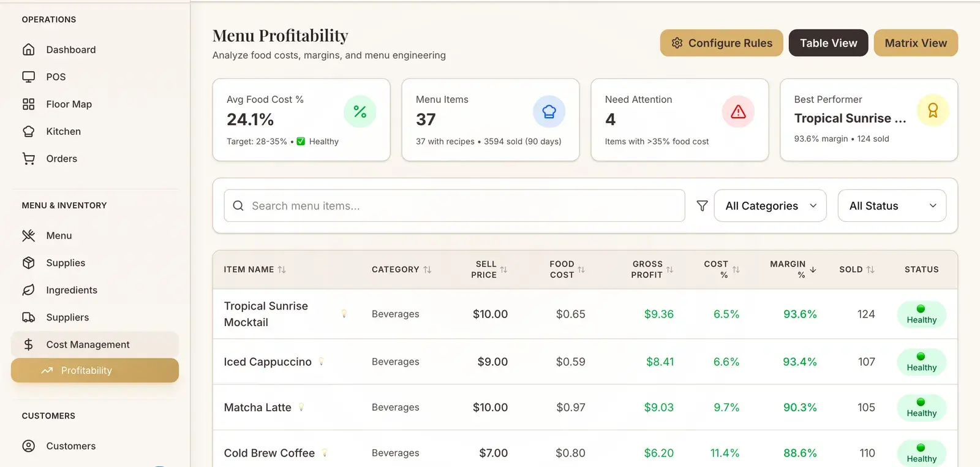980x467 pixels.
Task: Click the Search menu items field
Action: coord(454,206)
